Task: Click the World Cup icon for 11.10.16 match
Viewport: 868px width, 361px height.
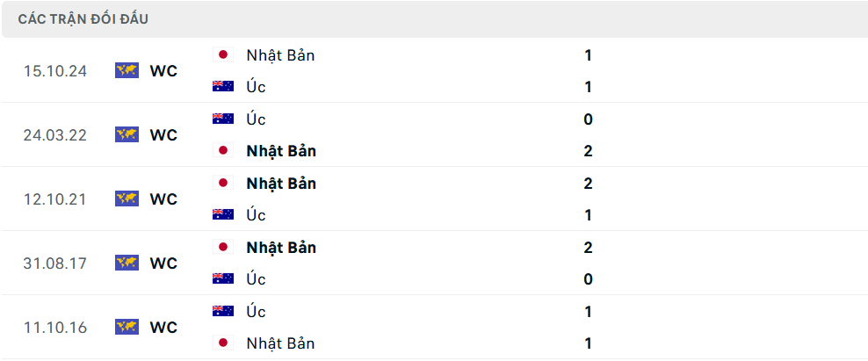Action: [x=127, y=328]
